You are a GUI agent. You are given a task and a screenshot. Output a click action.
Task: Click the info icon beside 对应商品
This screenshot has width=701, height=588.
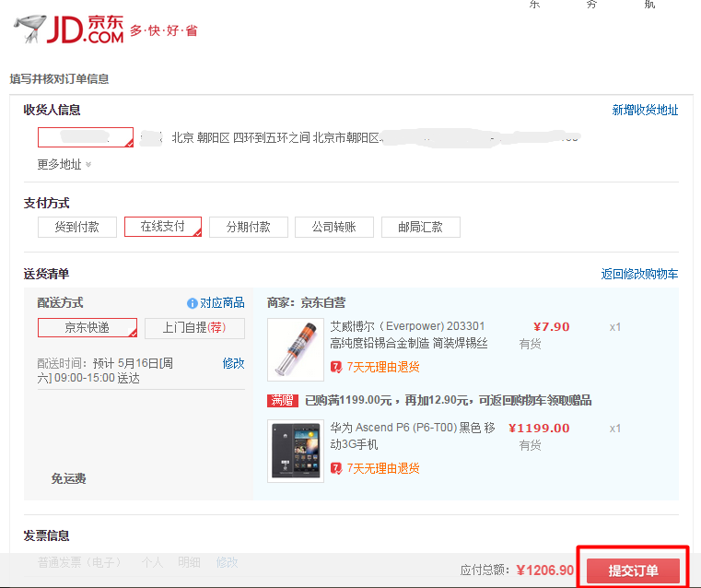(x=193, y=303)
